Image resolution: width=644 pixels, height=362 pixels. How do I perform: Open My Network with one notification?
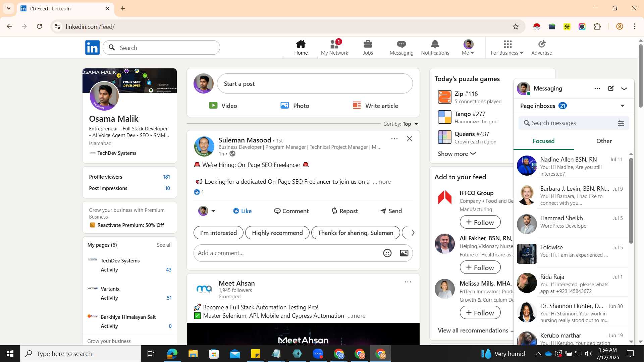[x=334, y=48]
